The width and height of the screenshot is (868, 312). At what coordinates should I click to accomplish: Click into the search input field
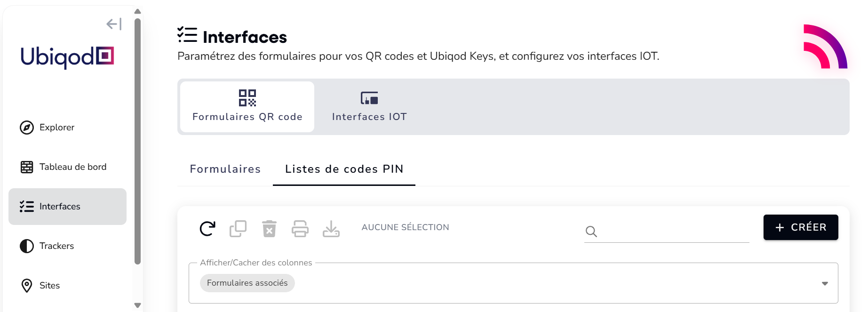(x=673, y=232)
